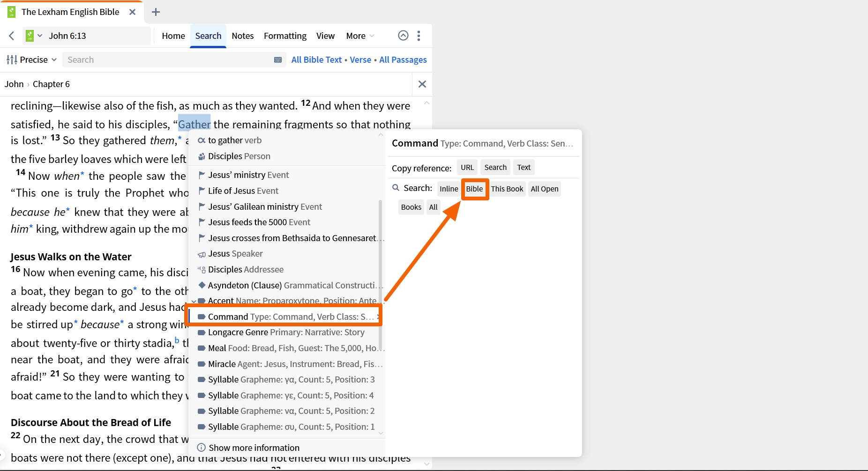Run an Inline search
The image size is (868, 471).
(449, 189)
